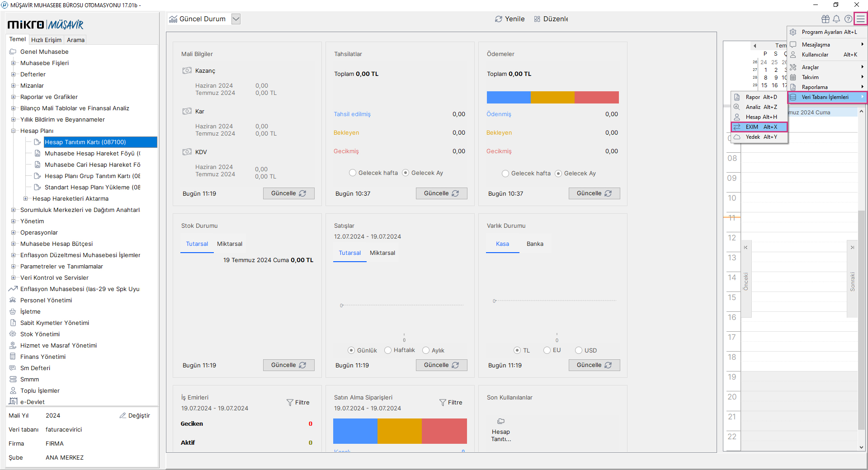Click Gecikmiş link in Ödemeler
868x470 pixels.
tap(499, 151)
